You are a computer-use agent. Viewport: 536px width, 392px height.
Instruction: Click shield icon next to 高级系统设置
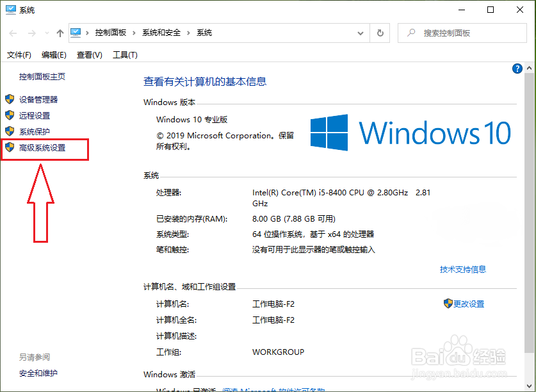coord(10,147)
